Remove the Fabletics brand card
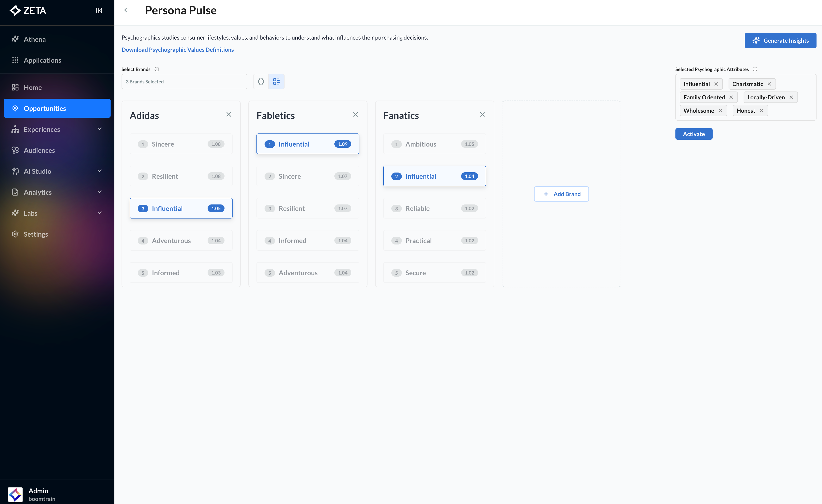 tap(356, 114)
